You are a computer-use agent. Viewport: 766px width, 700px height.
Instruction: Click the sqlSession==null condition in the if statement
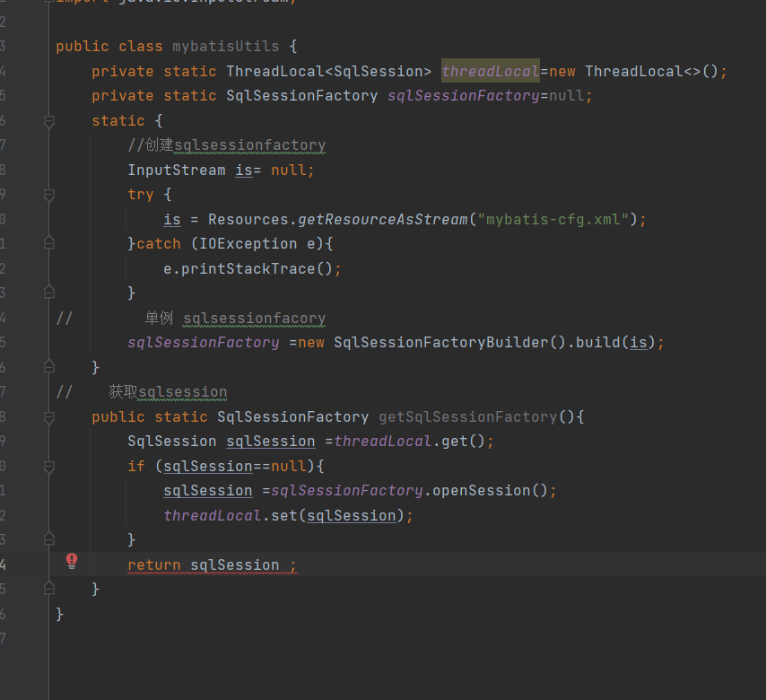[234, 467]
